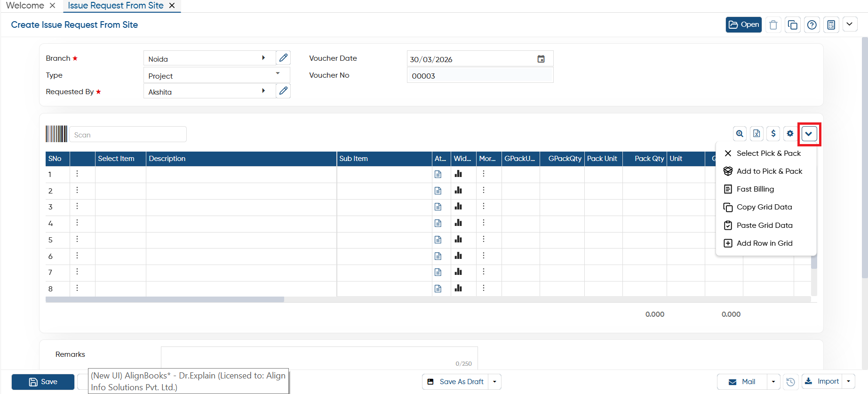This screenshot has width=868, height=394.
Task: Open grid settings gear icon
Action: 790,134
